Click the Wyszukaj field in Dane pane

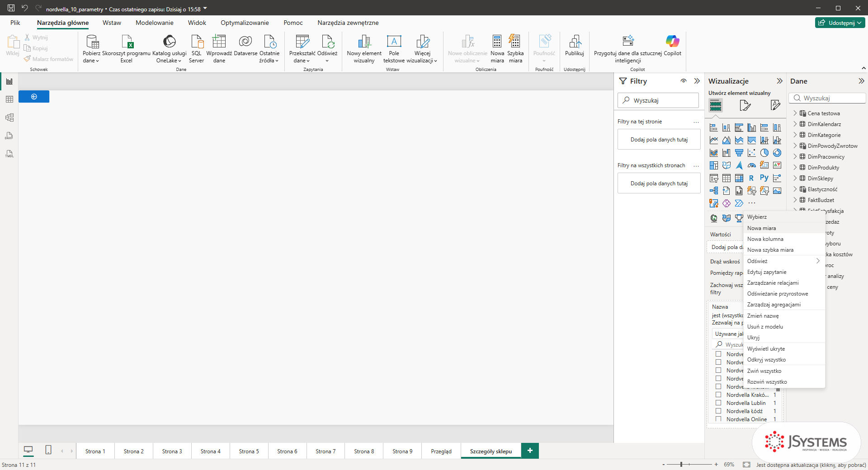coord(827,98)
